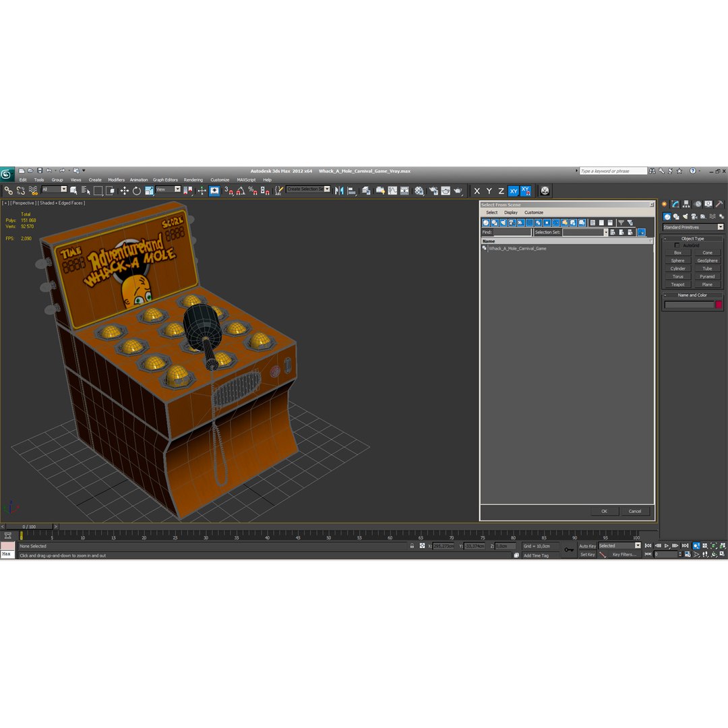Toggle the AutoGrid checkbox
Screen dimensions: 728x728
click(x=677, y=245)
